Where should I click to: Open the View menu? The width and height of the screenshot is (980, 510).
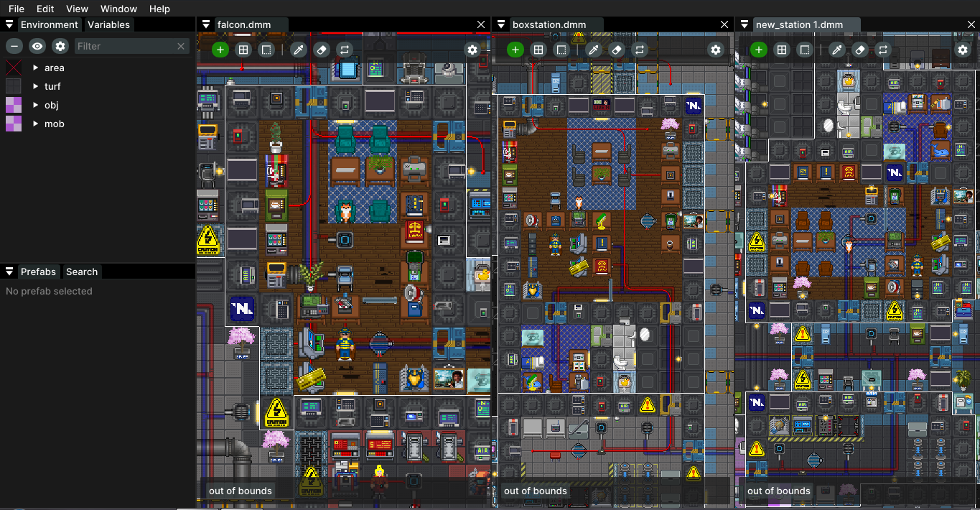click(77, 9)
